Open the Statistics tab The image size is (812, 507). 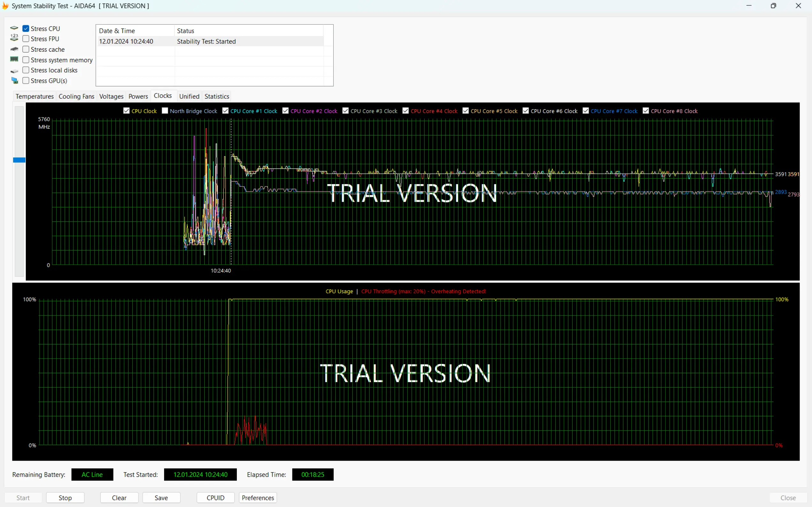(217, 96)
